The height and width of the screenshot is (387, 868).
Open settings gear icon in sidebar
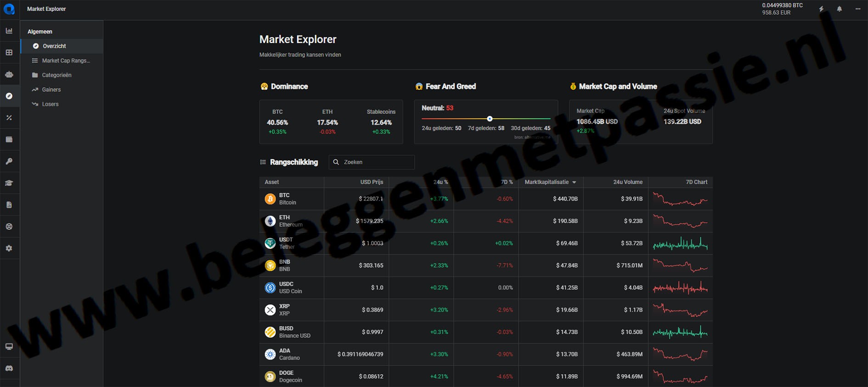tap(9, 248)
